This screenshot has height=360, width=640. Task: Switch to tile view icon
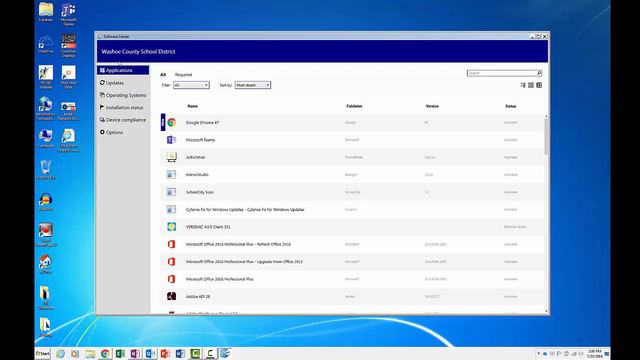coord(539,85)
